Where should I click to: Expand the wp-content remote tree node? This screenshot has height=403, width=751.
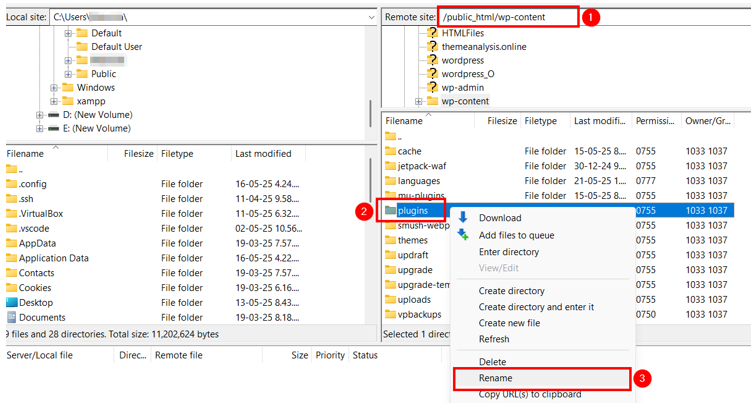418,101
